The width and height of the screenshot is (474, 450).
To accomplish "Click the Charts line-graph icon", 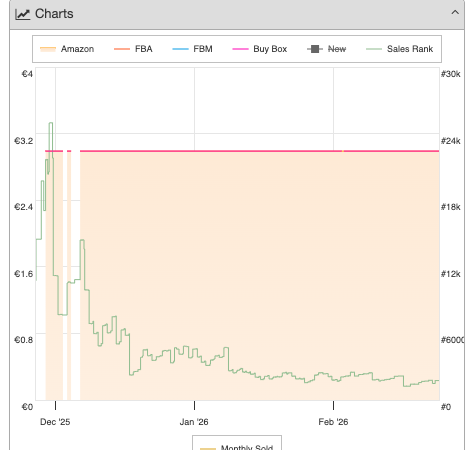I will 23,14.
